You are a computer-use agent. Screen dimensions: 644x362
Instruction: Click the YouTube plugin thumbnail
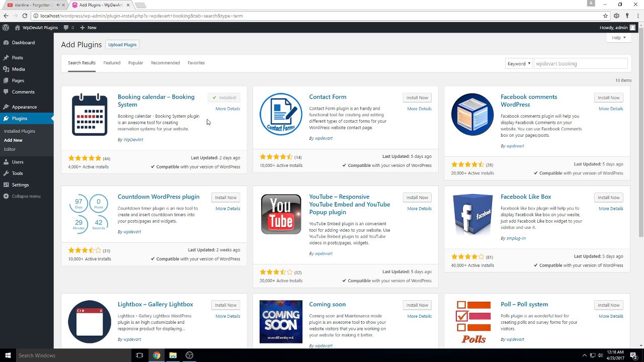tap(281, 214)
